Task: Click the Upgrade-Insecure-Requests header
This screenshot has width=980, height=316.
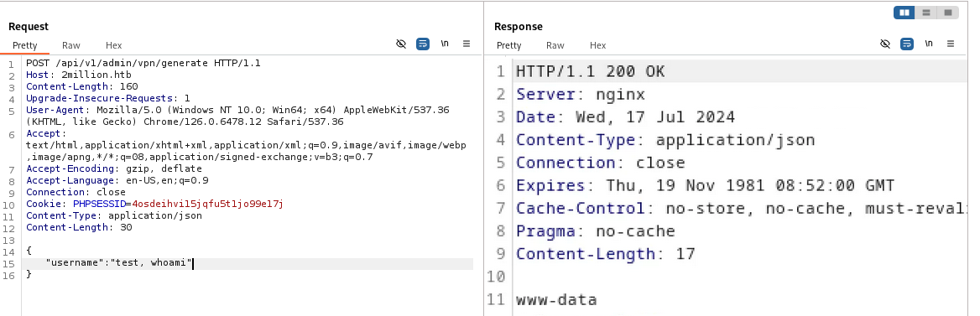Action: [x=108, y=99]
